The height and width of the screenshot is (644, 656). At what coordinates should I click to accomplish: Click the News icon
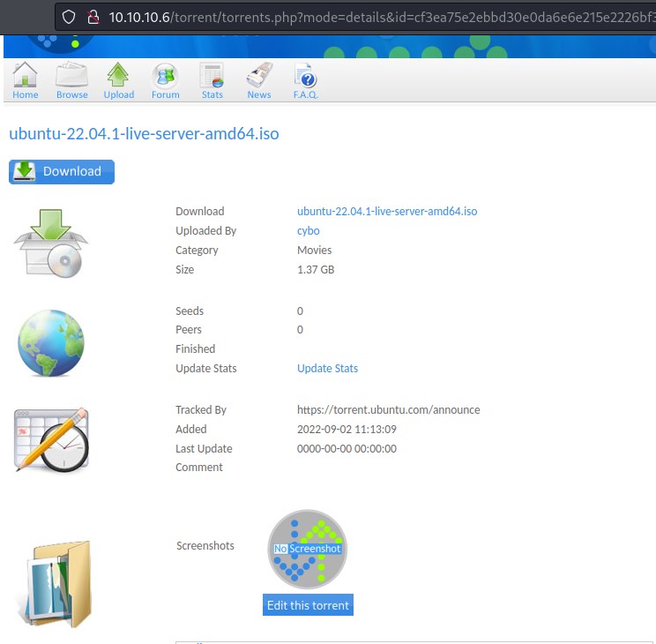pos(259,79)
